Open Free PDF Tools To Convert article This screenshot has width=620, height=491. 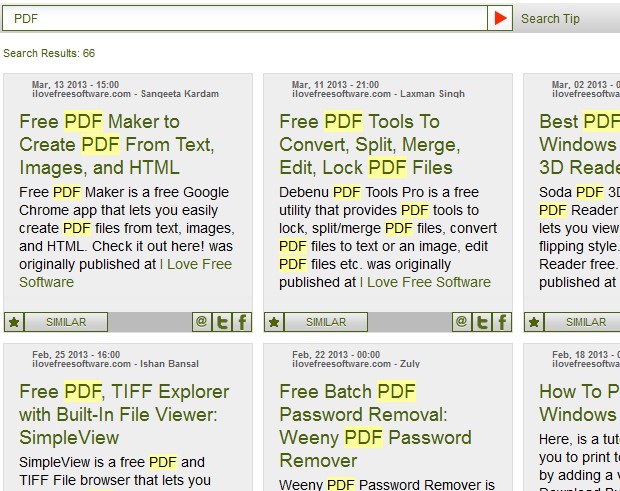(366, 144)
